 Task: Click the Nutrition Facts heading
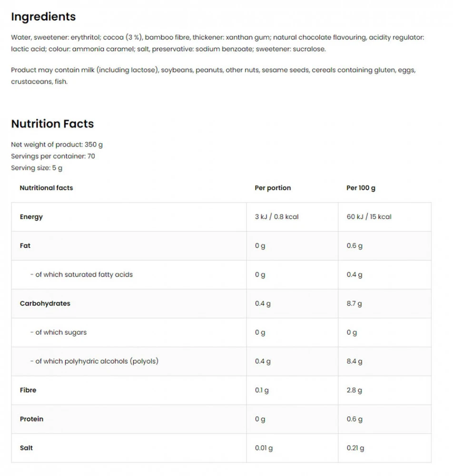(x=52, y=124)
